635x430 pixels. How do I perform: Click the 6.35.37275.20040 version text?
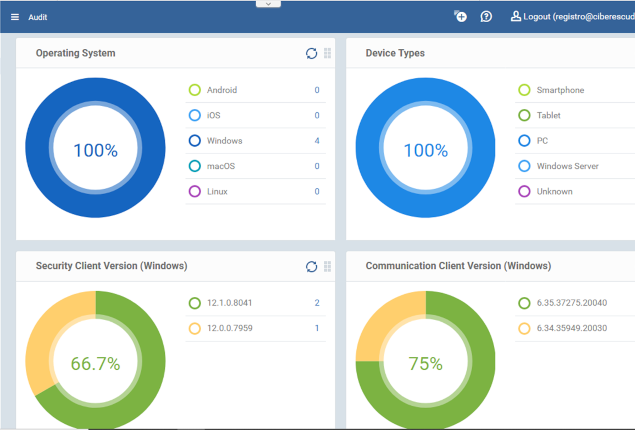coord(572,303)
